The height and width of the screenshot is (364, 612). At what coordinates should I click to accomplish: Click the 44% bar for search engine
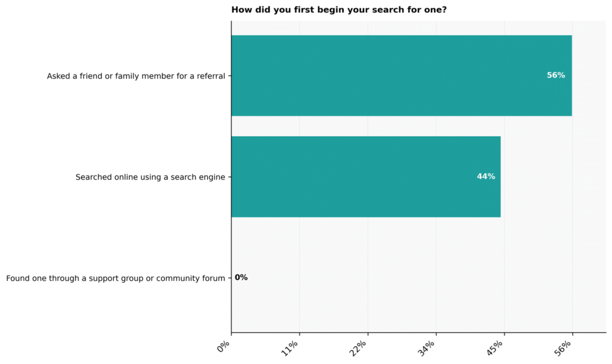(x=366, y=177)
